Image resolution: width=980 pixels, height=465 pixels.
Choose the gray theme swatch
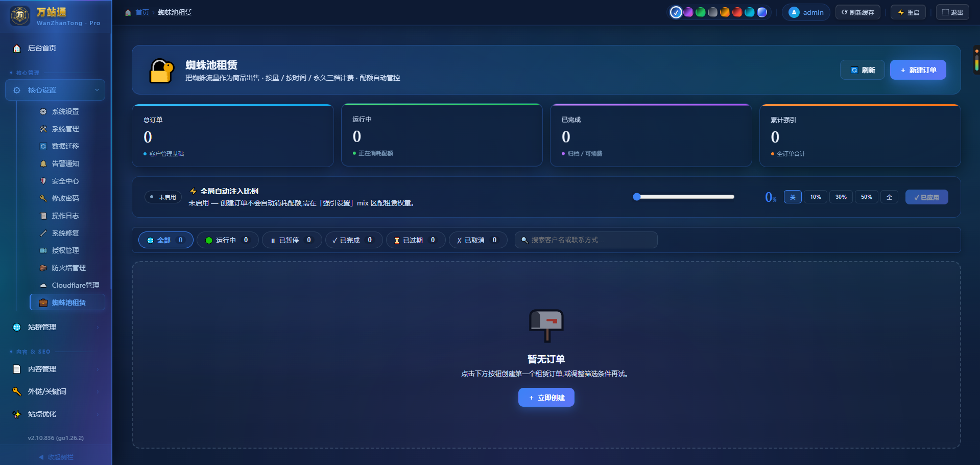coord(712,12)
